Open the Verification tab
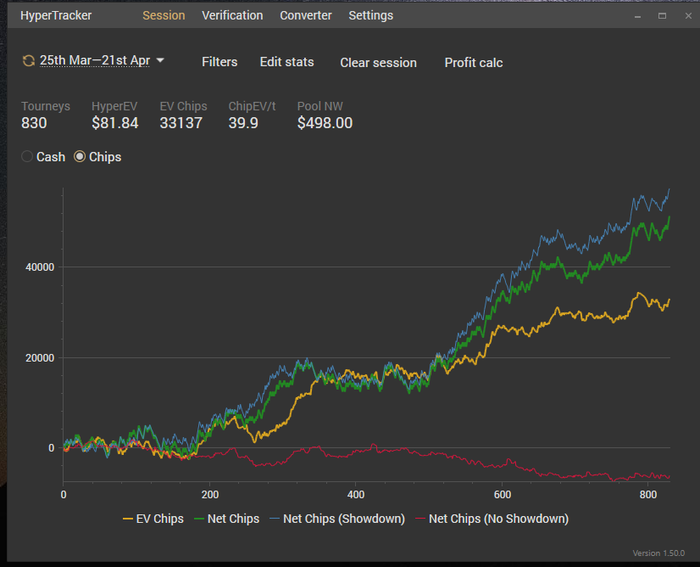 click(232, 16)
